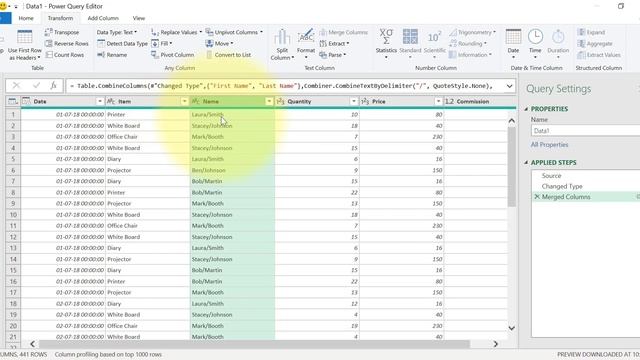Viewport: 640px width, 360px height.
Task: Open Date column filter dropdown
Action: pos(100,101)
